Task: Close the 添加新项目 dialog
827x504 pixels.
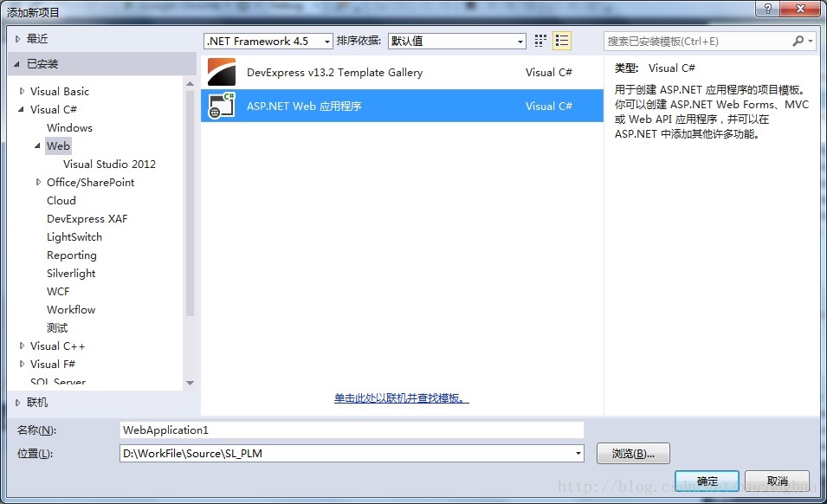Action: pos(801,9)
